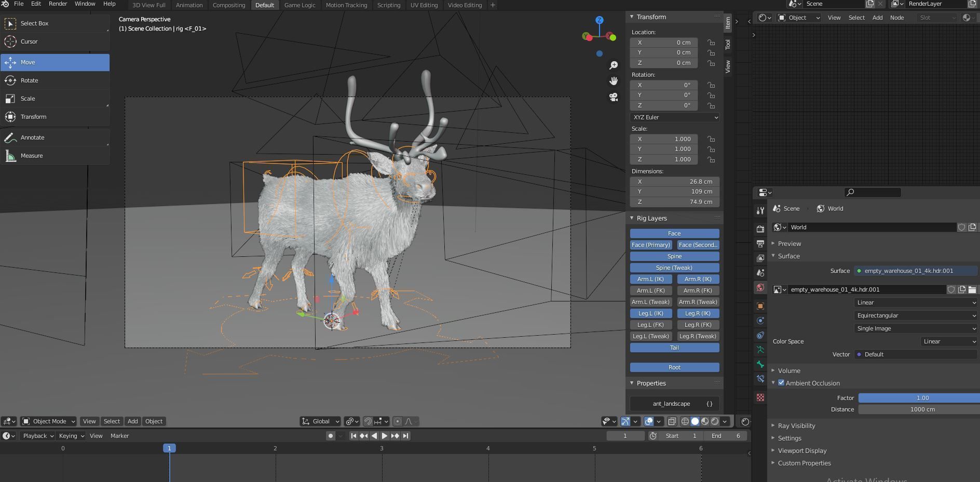
Task: Open the Texture properties checker icon
Action: (x=760, y=397)
